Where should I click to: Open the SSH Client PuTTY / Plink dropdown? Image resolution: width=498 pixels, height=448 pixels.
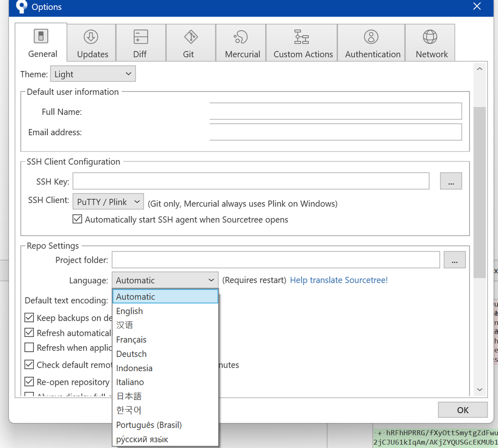coord(108,202)
